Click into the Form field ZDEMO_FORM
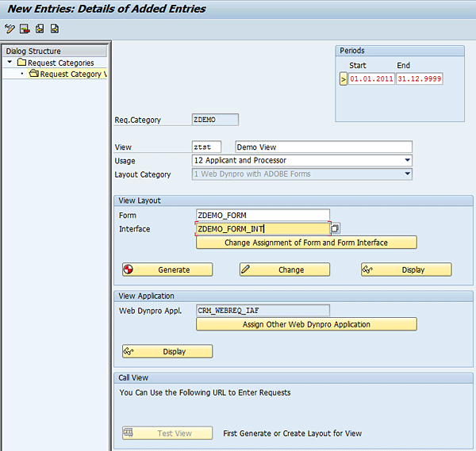 [262, 215]
